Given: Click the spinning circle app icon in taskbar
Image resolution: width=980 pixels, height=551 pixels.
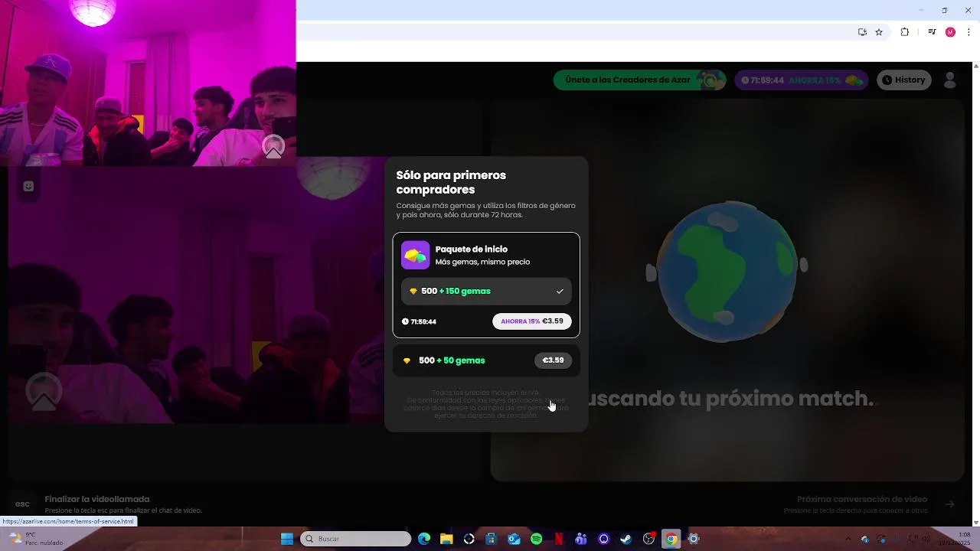Looking at the screenshot, I should [x=469, y=539].
